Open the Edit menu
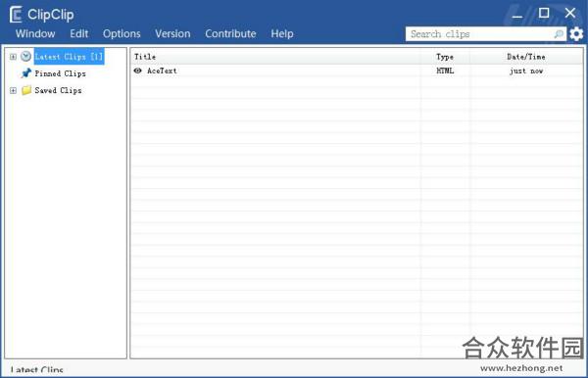 (x=79, y=33)
